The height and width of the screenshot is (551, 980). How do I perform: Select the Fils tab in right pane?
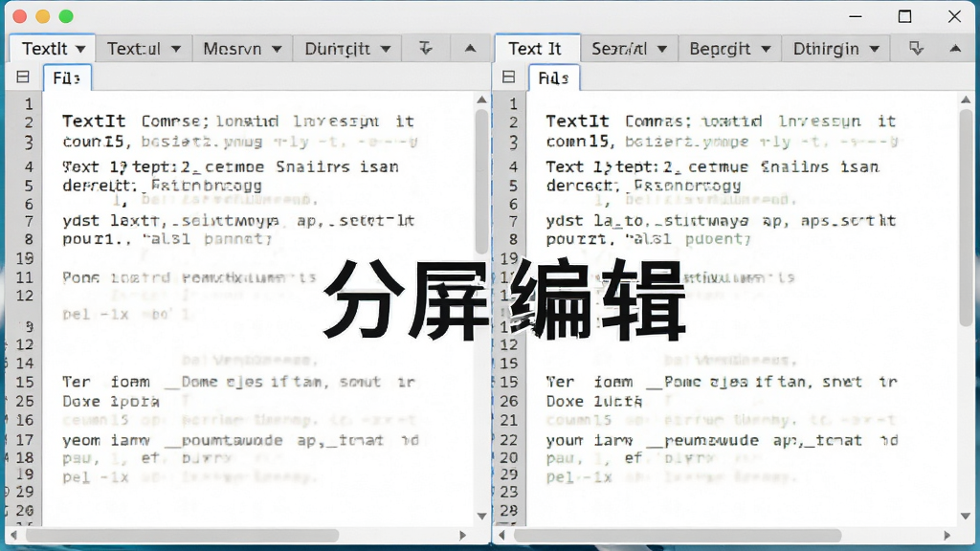[554, 78]
